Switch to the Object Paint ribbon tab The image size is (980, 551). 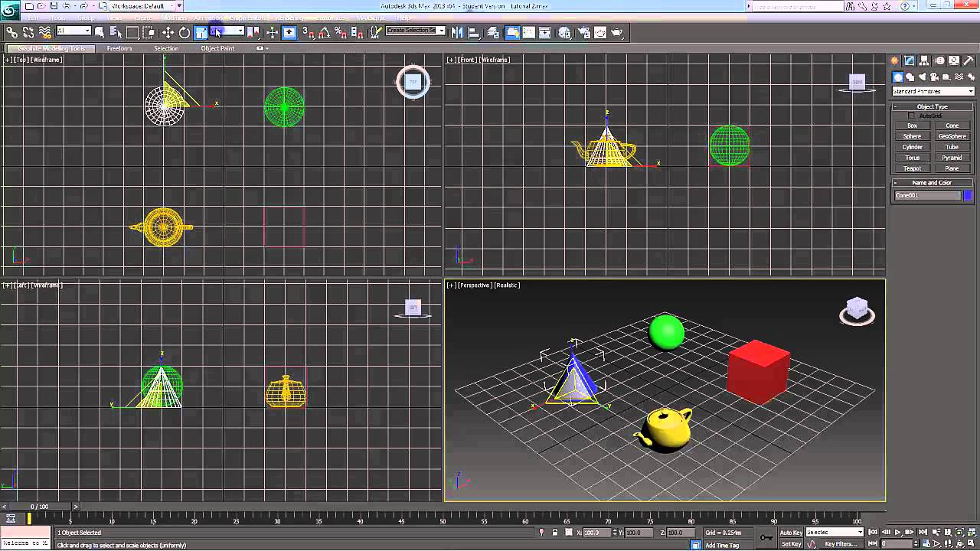point(217,48)
